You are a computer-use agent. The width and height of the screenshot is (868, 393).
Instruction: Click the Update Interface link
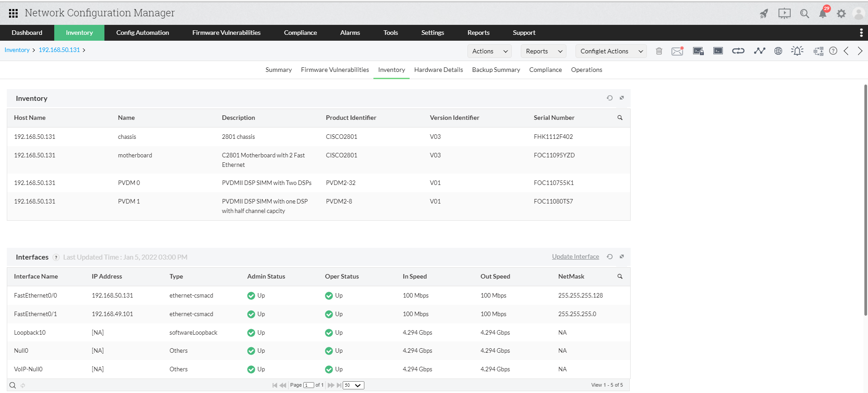point(575,257)
